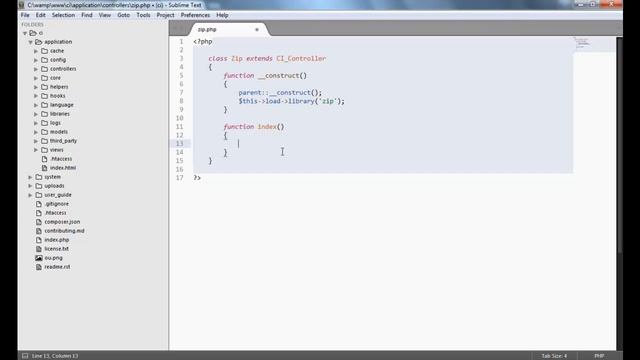Expand the core folder arrow
The width and height of the screenshot is (640, 360).
(36, 78)
